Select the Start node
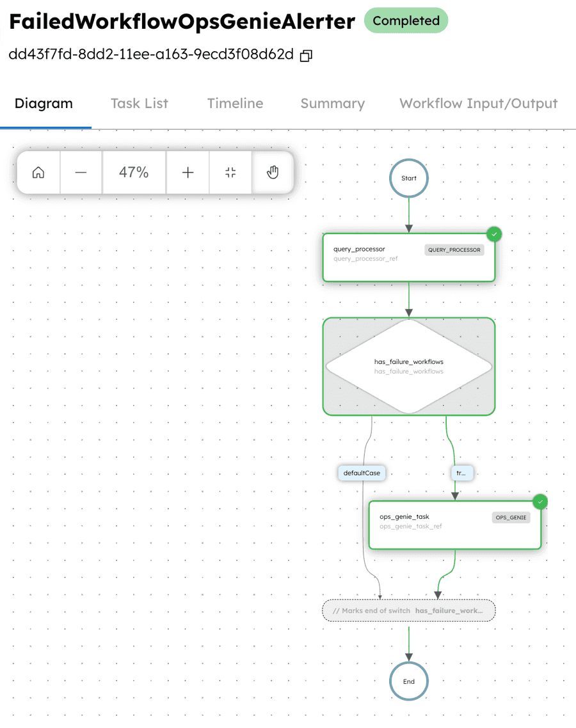The image size is (576, 728). pyautogui.click(x=409, y=178)
